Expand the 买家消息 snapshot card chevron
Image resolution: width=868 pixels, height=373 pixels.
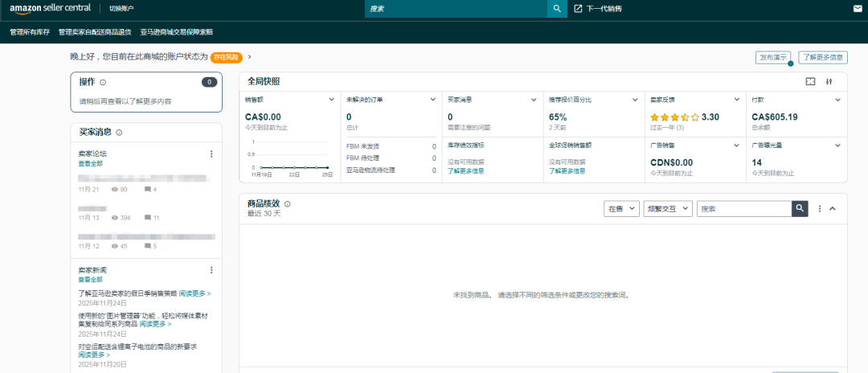(x=534, y=100)
